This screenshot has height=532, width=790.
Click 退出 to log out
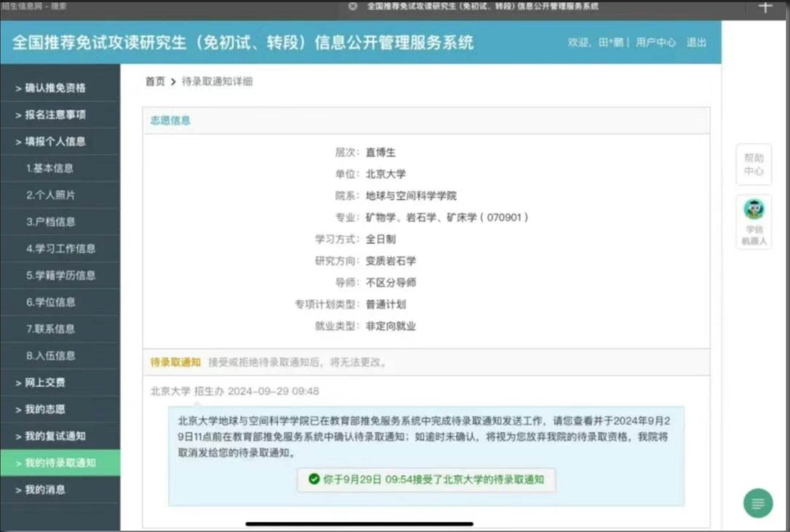696,43
